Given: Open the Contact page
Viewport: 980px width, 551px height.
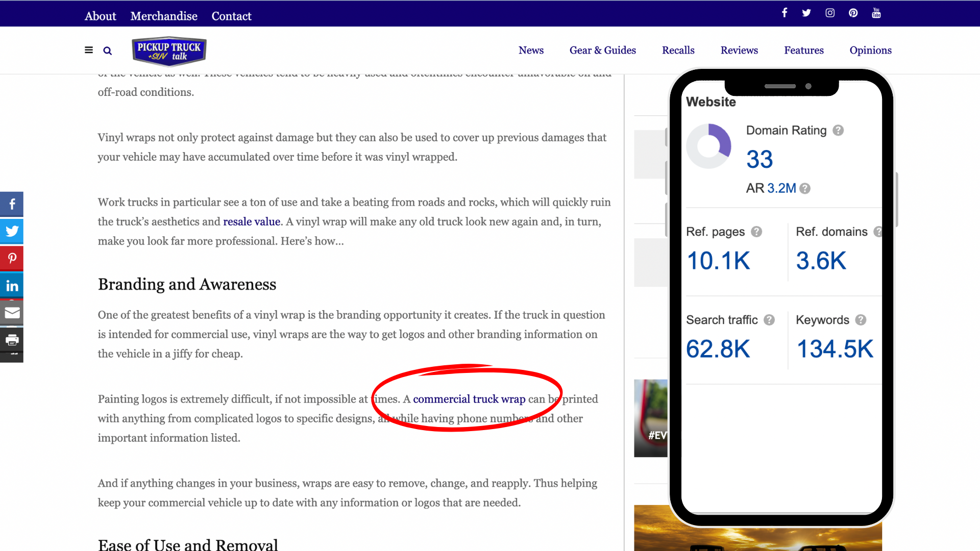Looking at the screenshot, I should coord(231,16).
